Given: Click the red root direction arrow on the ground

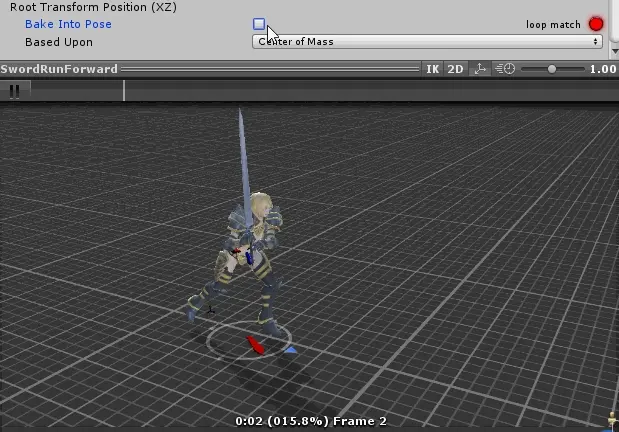Looking at the screenshot, I should pos(255,345).
